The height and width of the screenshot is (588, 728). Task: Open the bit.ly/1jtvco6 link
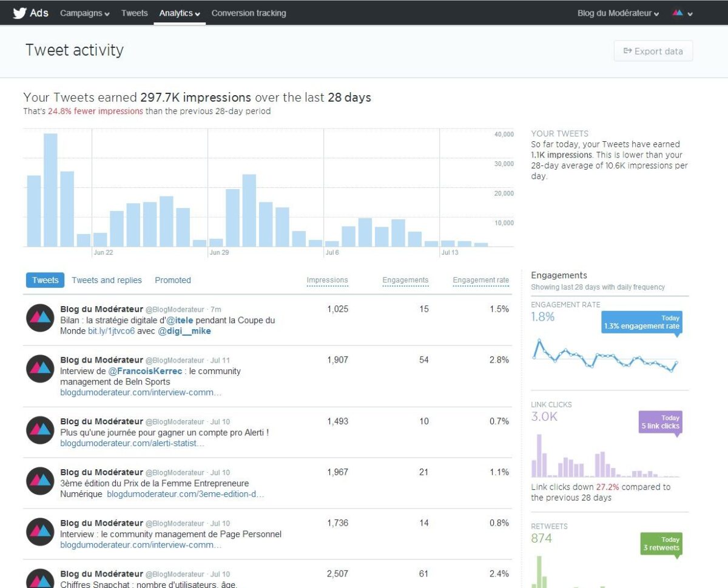111,332
